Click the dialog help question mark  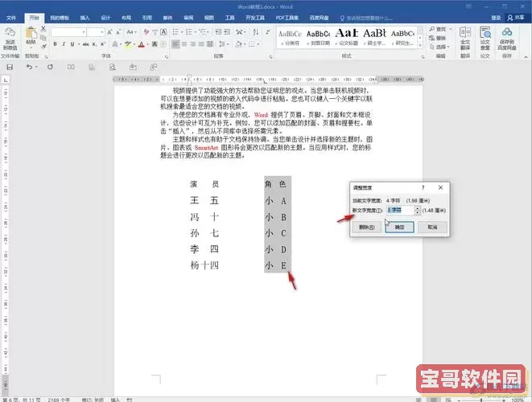[x=423, y=187]
